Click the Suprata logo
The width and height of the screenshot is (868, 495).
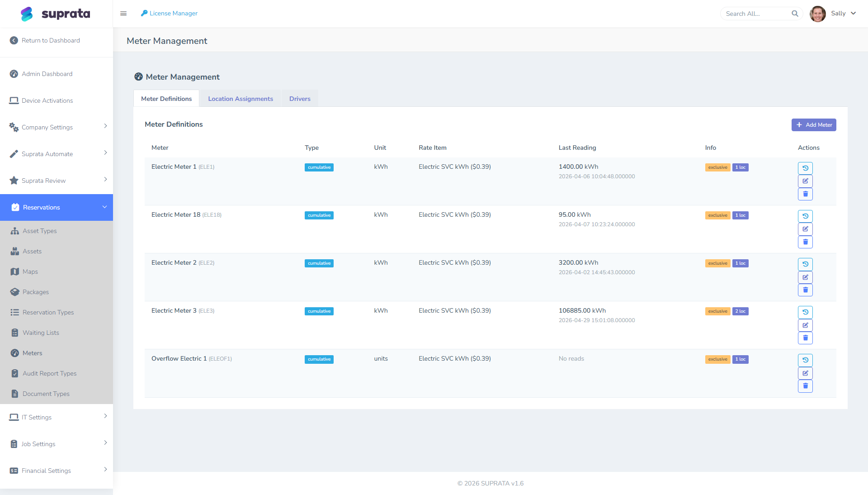(x=55, y=14)
